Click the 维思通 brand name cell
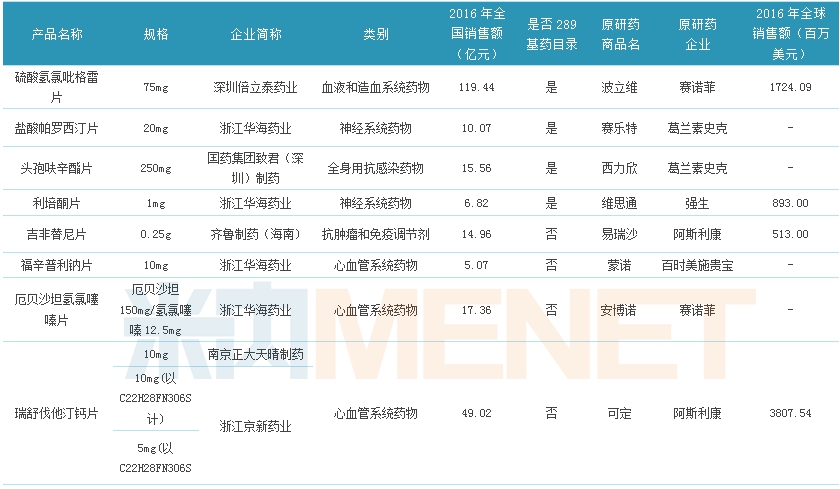Screen dimensions: 840x489 click(x=620, y=203)
